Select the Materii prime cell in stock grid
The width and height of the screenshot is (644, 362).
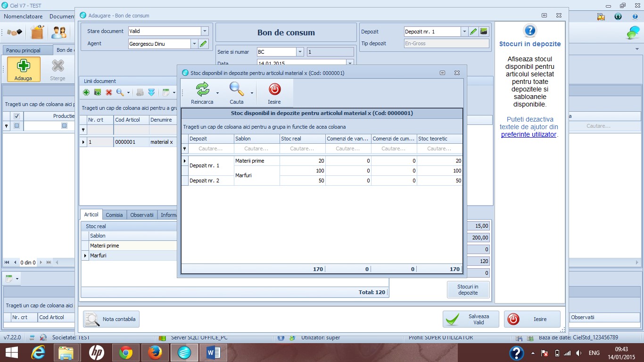(257, 161)
